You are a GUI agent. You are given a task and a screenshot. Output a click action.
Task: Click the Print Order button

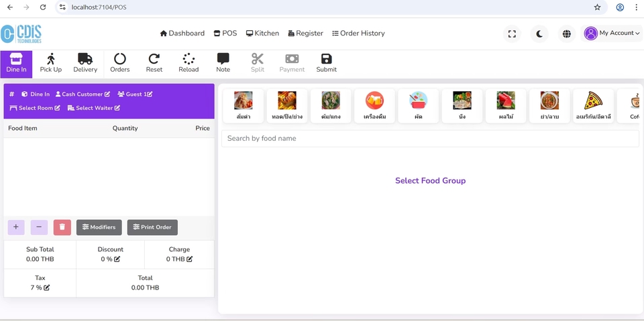[x=152, y=227]
